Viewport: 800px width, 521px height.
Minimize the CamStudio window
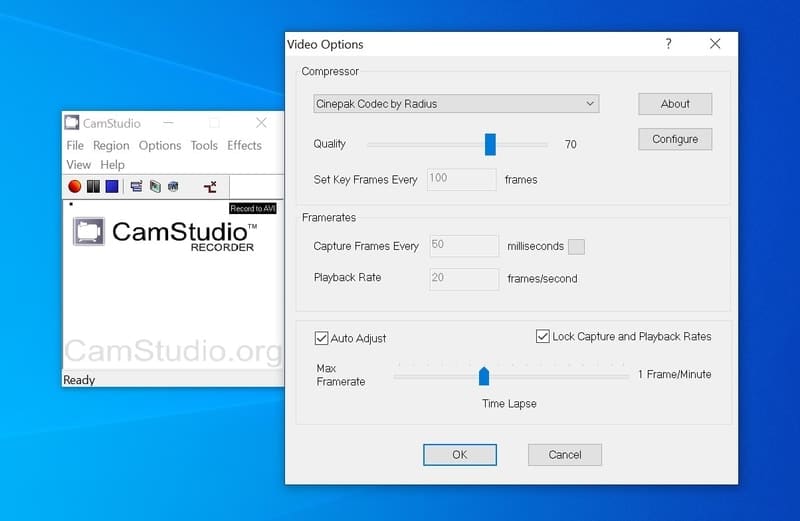(x=168, y=123)
